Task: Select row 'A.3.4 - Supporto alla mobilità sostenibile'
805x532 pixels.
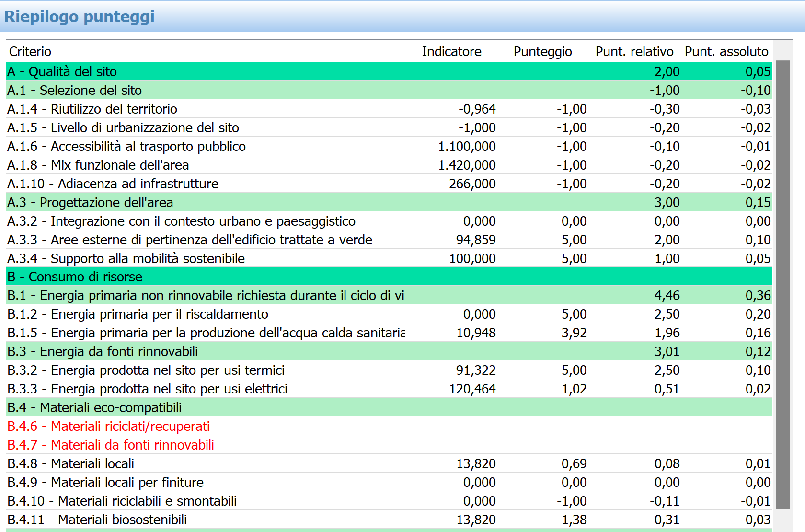Action: pyautogui.click(x=389, y=258)
